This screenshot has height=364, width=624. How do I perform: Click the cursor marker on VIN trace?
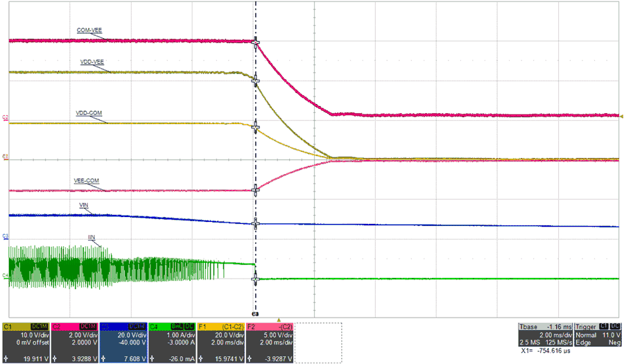tap(255, 223)
